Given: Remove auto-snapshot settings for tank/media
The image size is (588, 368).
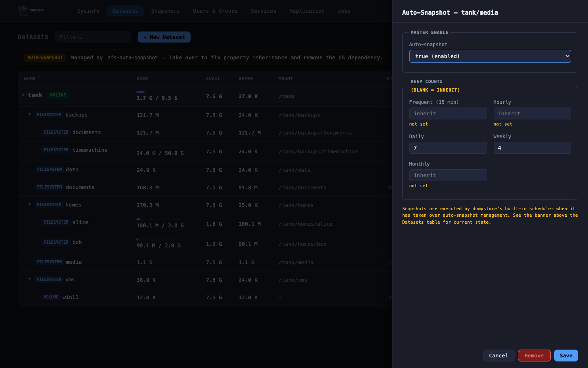Looking at the screenshot, I should (534, 356).
